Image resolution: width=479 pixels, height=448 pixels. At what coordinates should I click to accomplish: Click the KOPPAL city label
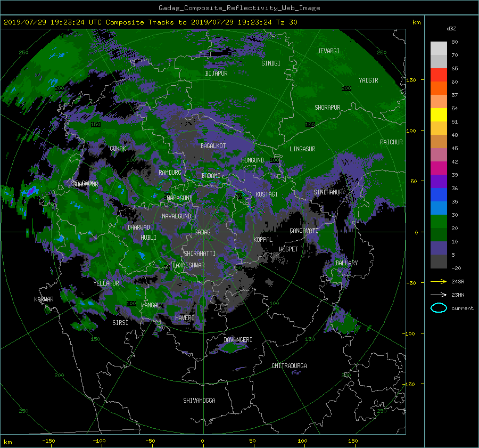coord(263,239)
